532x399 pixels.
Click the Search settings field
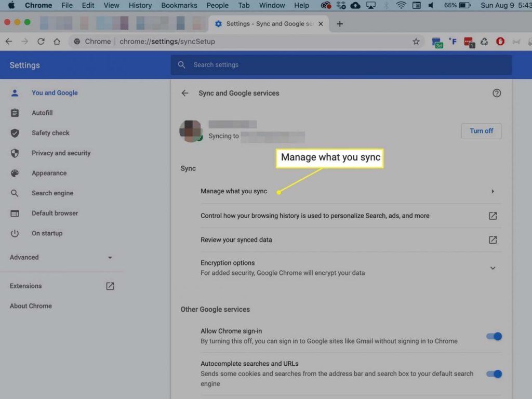pyautogui.click(x=341, y=65)
